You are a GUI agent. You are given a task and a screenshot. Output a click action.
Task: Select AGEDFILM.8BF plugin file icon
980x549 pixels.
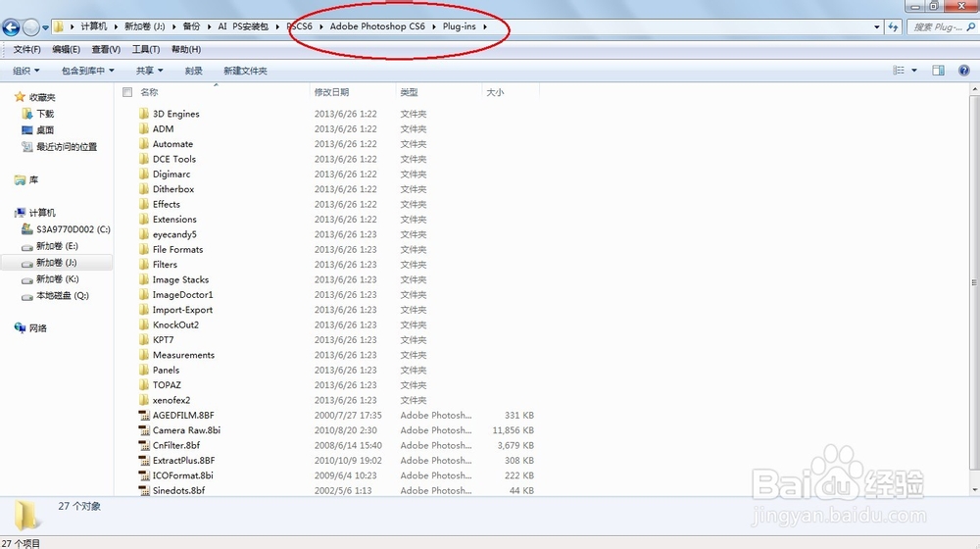pyautogui.click(x=144, y=416)
